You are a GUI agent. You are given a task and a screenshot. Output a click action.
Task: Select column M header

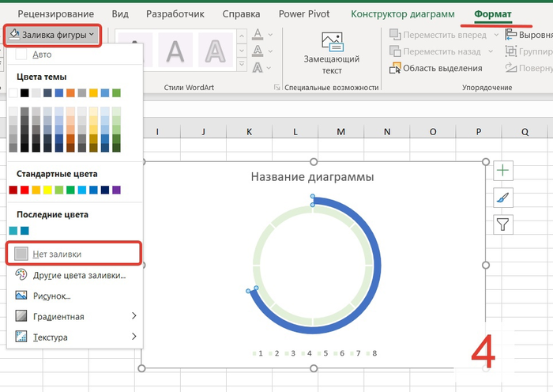340,132
